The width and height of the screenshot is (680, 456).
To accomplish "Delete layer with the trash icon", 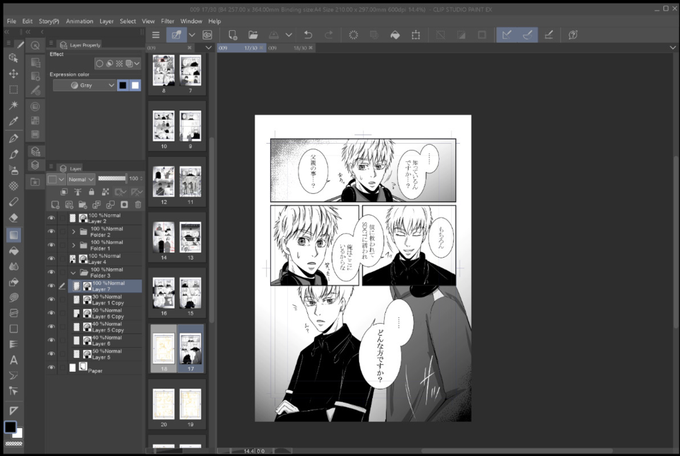I will point(138,204).
